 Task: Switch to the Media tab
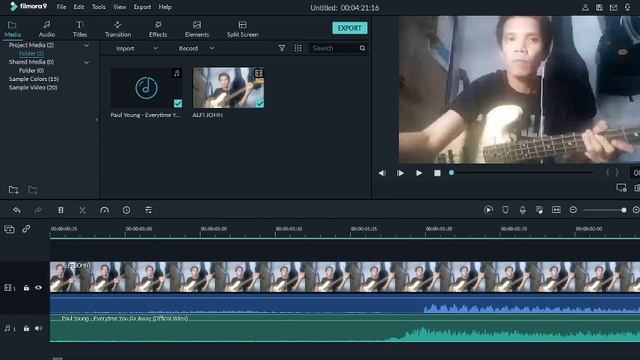(x=13, y=29)
